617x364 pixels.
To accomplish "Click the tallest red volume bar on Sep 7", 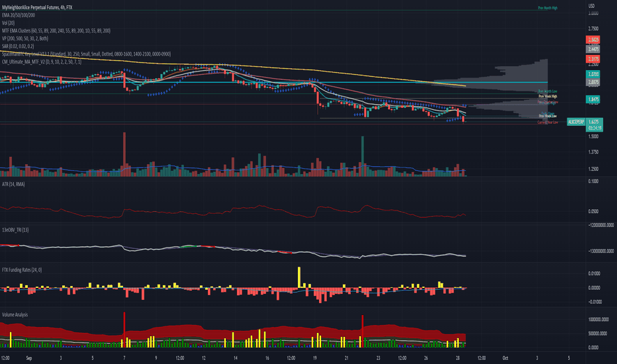I will [x=124, y=154].
